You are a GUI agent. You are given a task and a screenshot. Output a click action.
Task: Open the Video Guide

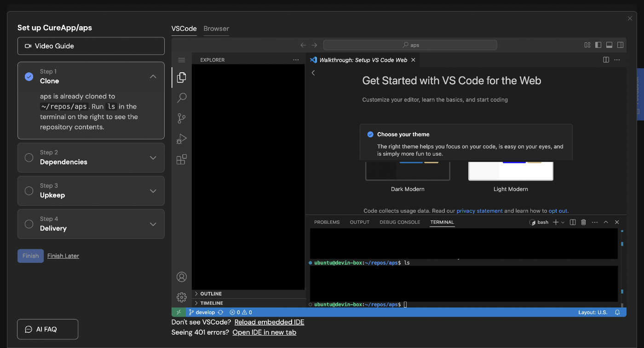91,46
